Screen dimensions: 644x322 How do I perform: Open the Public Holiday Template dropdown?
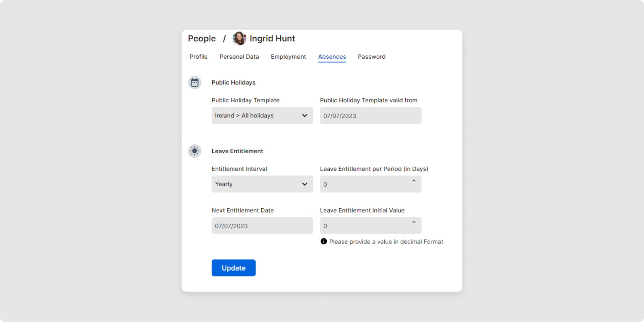click(262, 116)
